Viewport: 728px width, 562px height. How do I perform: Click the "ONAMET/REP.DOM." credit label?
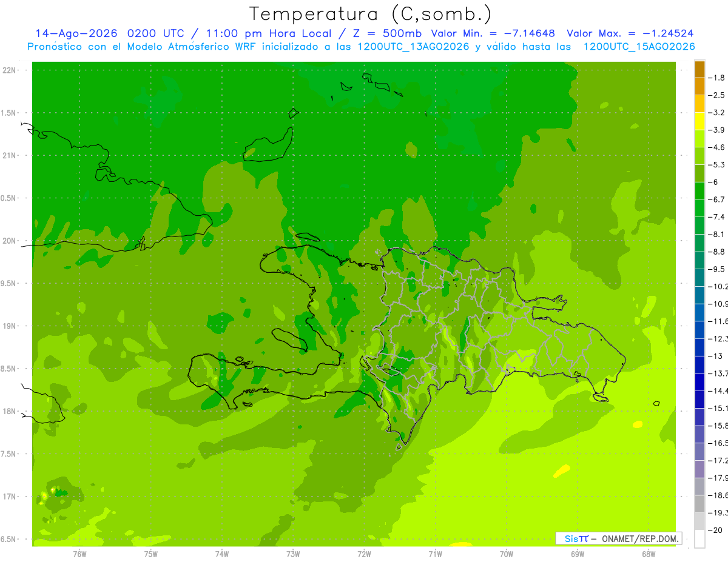pyautogui.click(x=640, y=538)
